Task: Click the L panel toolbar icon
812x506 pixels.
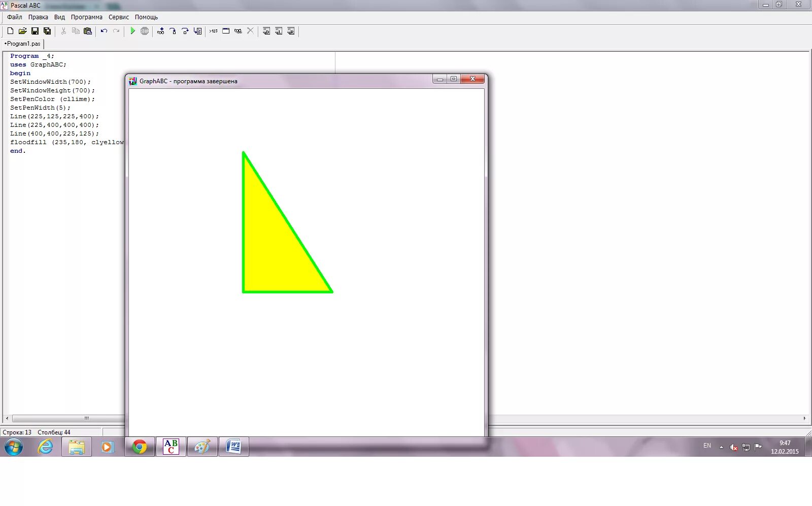Action: [x=279, y=31]
